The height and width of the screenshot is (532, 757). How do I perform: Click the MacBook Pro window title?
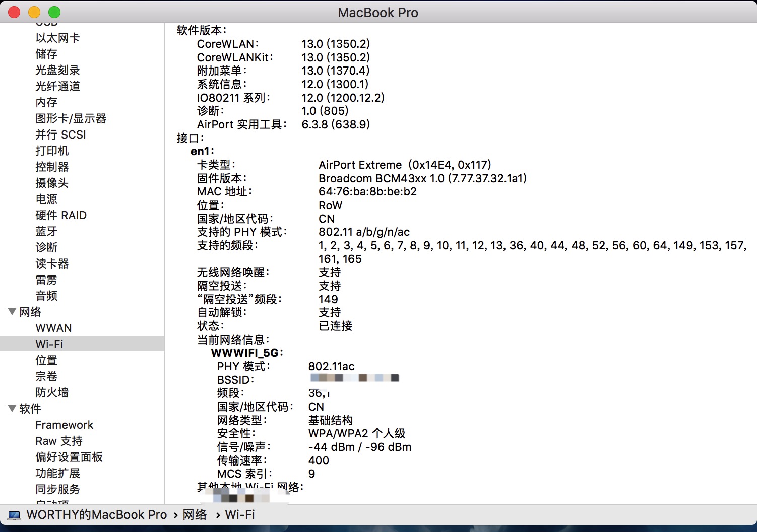(x=378, y=13)
